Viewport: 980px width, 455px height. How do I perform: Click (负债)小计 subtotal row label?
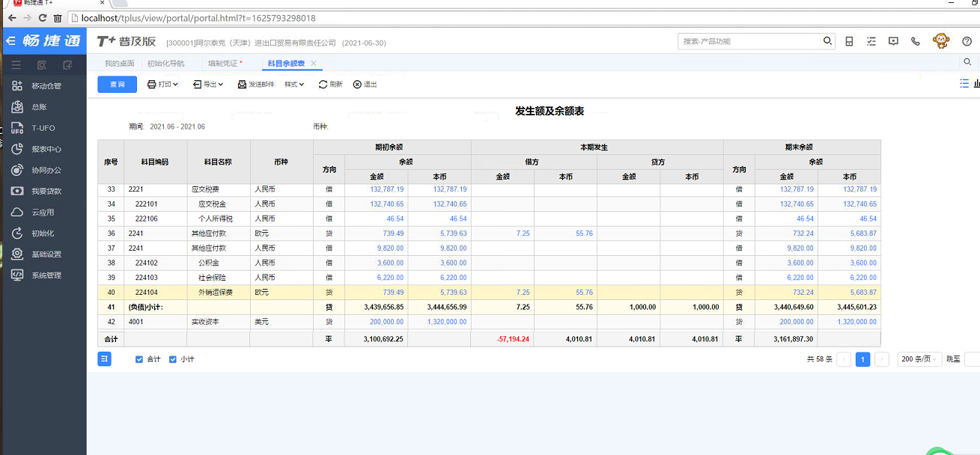[x=145, y=307]
